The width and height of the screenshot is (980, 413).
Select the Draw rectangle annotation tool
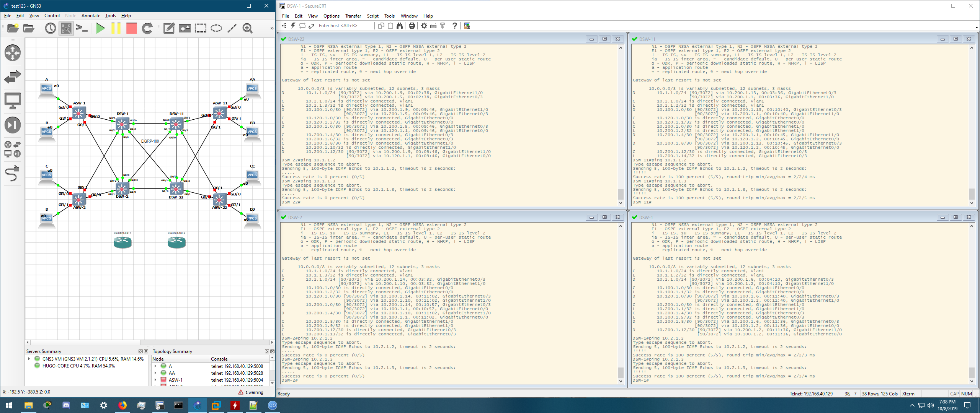200,28
